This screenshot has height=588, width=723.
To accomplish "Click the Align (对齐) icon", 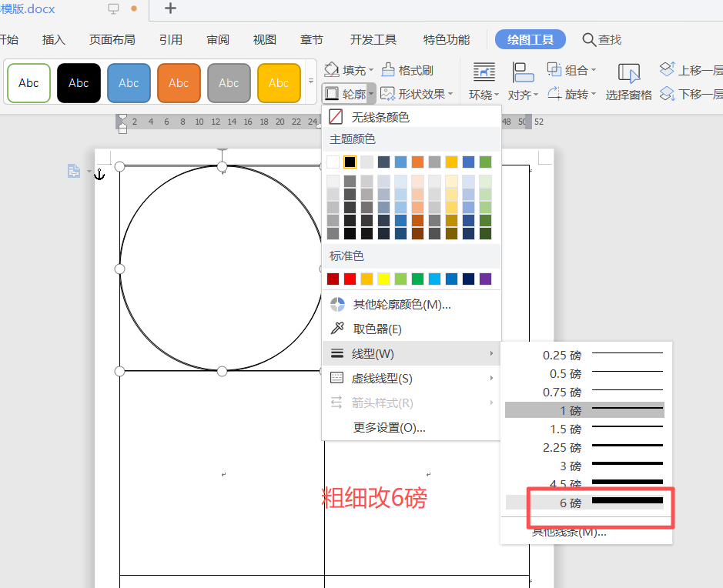I will point(522,72).
